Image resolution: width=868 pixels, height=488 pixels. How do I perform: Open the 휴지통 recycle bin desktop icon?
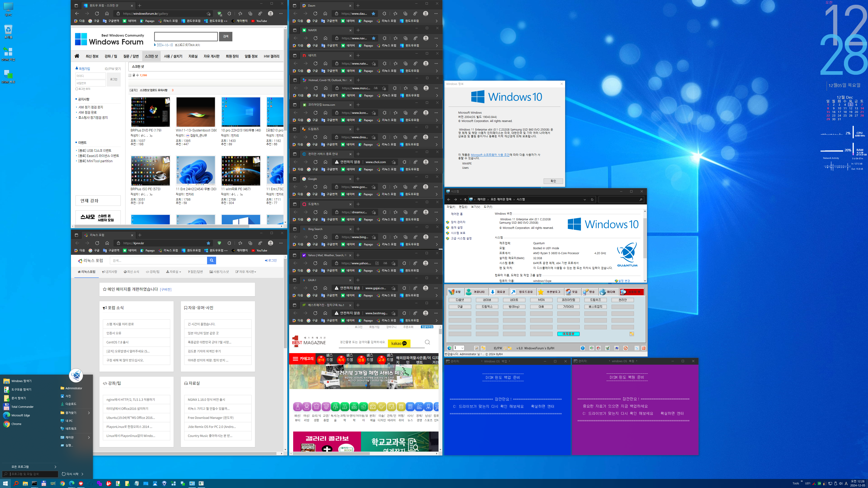coord(8,31)
